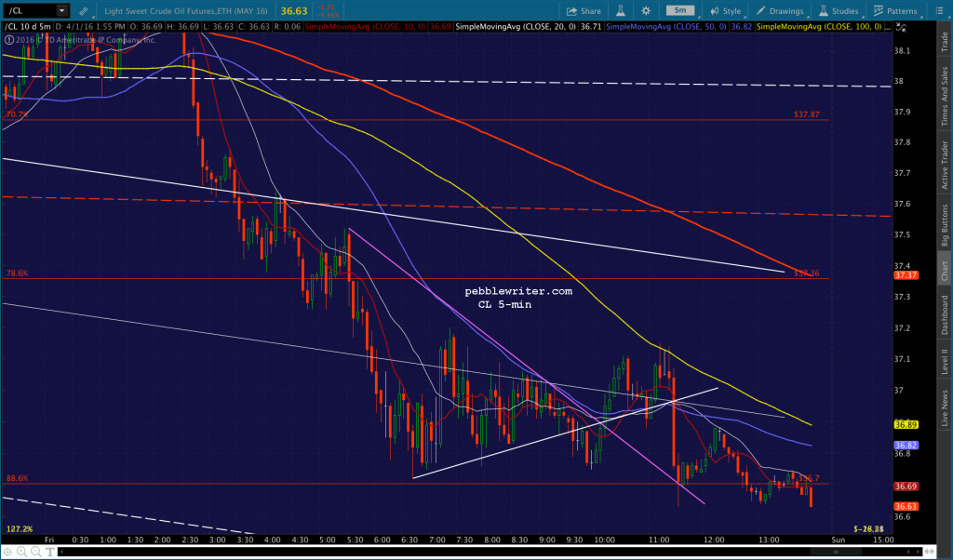Click SimpleMovingAvg (CLOSE, 20, 0) study label
The height and width of the screenshot is (560, 953).
click(x=516, y=27)
